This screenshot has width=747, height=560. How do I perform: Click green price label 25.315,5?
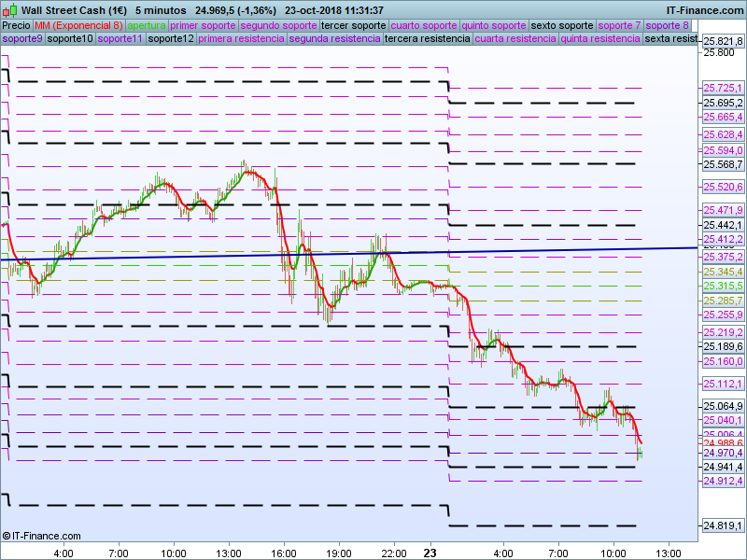[723, 286]
